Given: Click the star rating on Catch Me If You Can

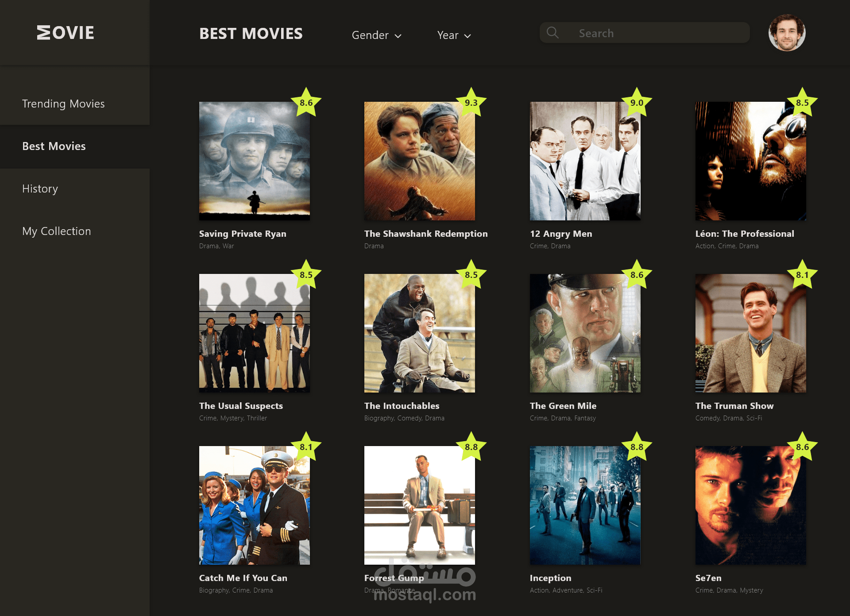Looking at the screenshot, I should 306,447.
